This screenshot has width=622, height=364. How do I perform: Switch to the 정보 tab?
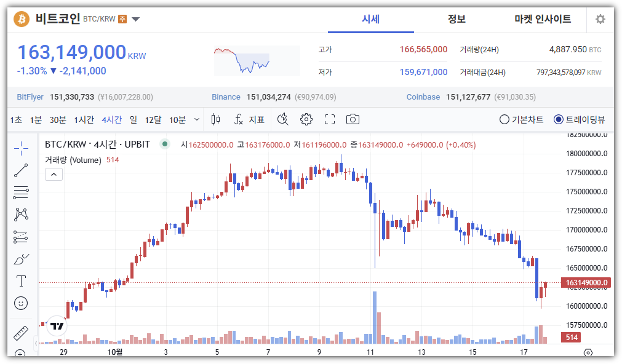[457, 19]
